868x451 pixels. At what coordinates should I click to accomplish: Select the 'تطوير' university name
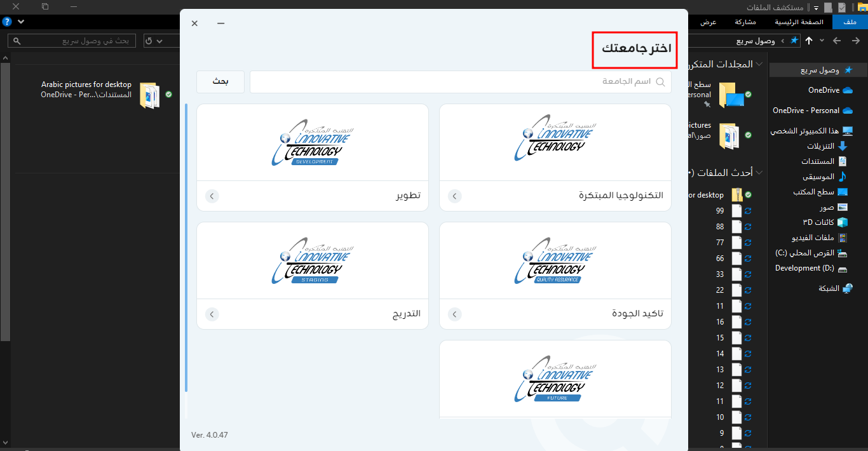pyautogui.click(x=409, y=196)
